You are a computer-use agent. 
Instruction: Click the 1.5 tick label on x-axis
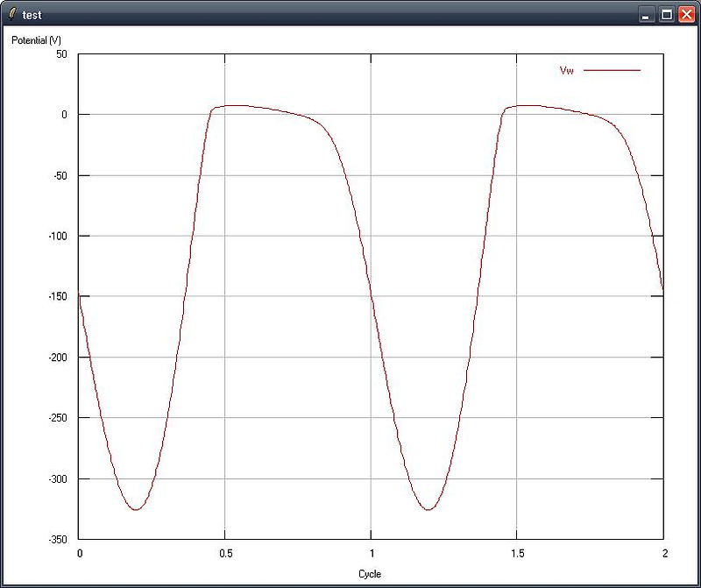point(517,552)
